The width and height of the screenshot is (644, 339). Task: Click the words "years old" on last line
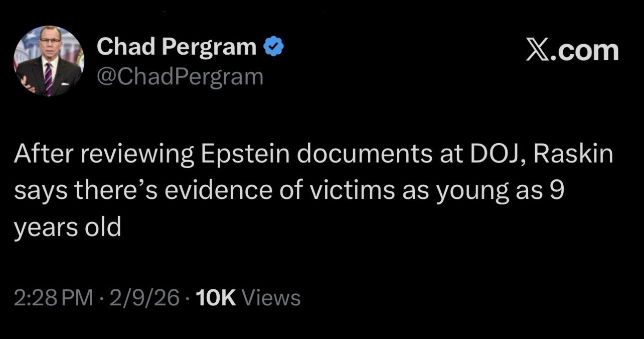click(68, 228)
